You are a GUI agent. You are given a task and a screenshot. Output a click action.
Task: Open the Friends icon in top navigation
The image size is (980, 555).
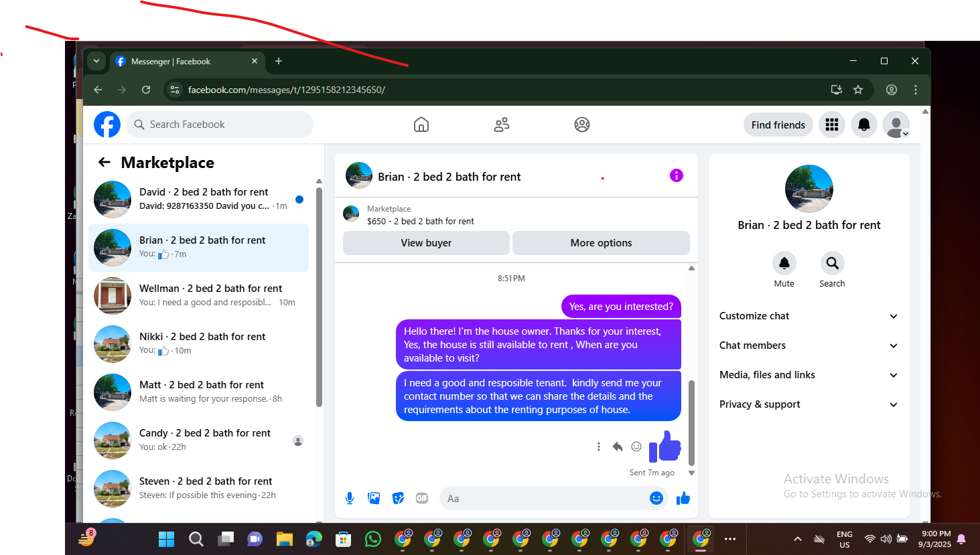[502, 125]
